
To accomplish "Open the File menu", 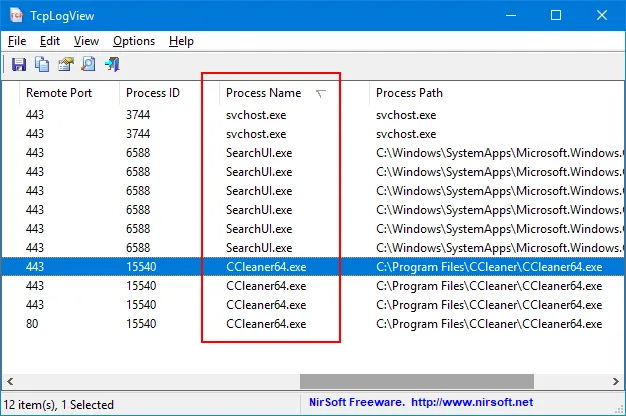I will point(17,41).
